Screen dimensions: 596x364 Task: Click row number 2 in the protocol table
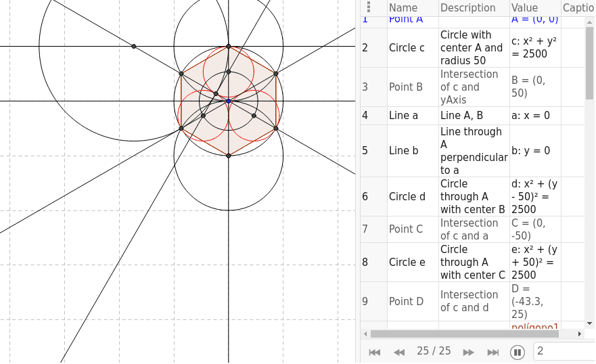(x=373, y=48)
